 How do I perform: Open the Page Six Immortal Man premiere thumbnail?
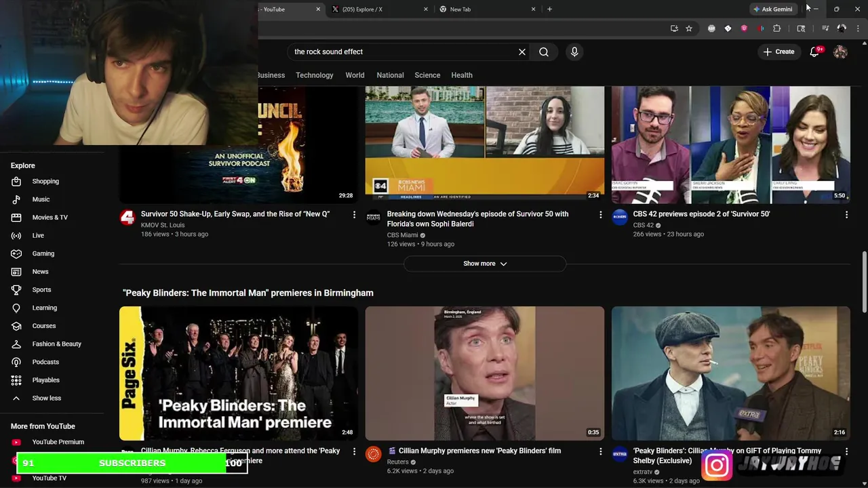pyautogui.click(x=239, y=373)
